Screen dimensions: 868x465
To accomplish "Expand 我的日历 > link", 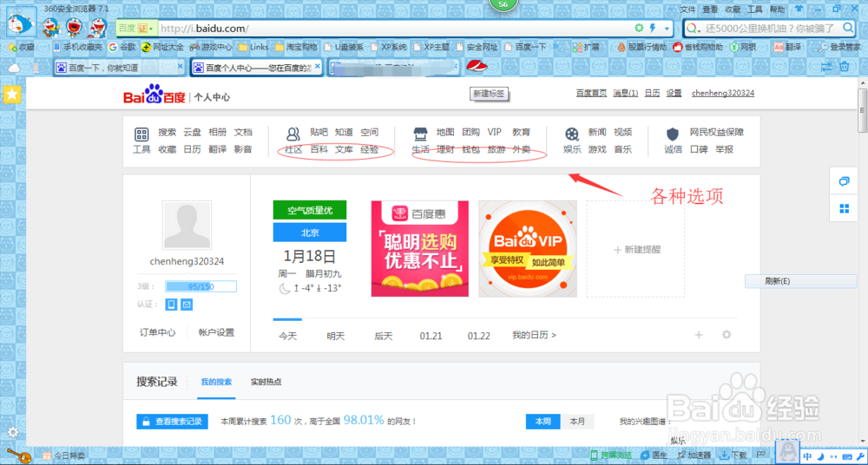I will tap(534, 335).
